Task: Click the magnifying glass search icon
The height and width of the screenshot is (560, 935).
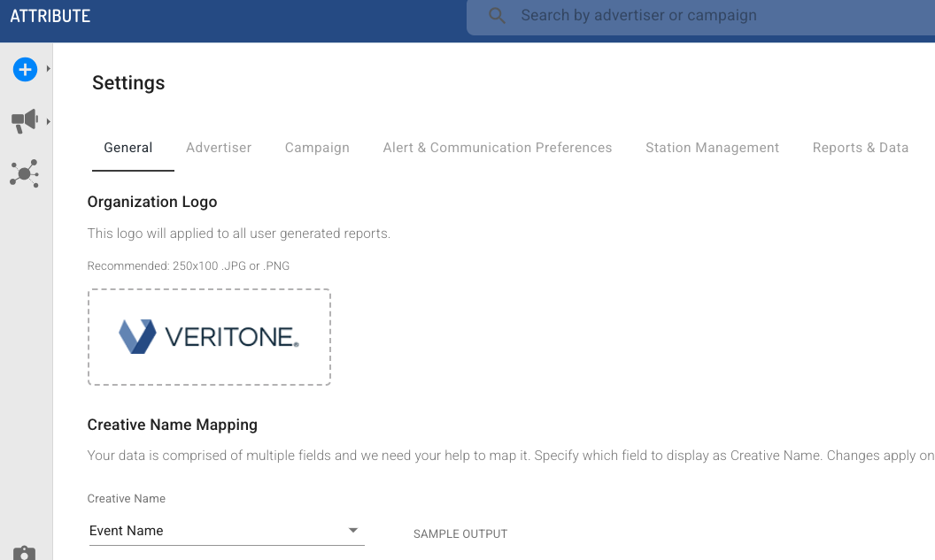Action: (497, 16)
